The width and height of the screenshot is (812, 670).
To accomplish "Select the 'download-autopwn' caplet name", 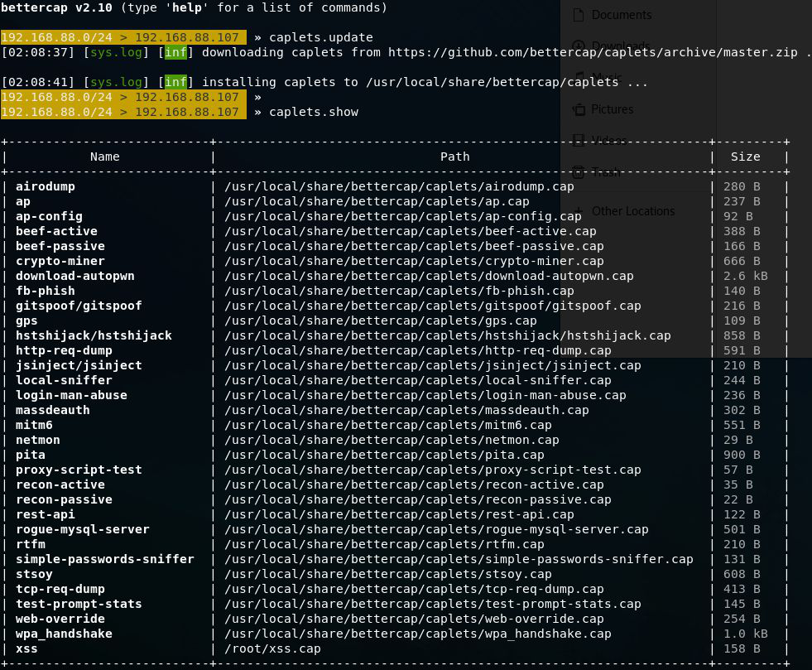I will click(75, 276).
